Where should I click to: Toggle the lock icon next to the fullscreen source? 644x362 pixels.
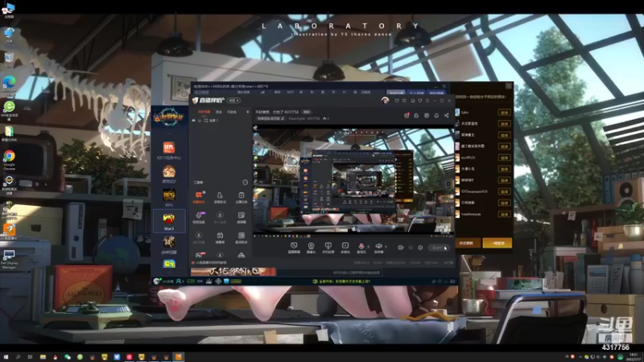click(200, 121)
